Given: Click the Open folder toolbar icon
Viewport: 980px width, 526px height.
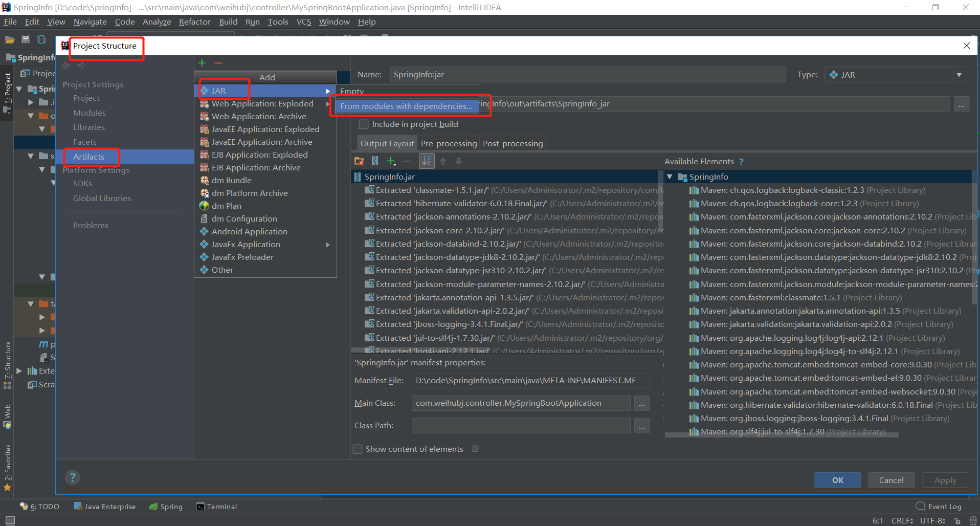Looking at the screenshot, I should point(10,39).
